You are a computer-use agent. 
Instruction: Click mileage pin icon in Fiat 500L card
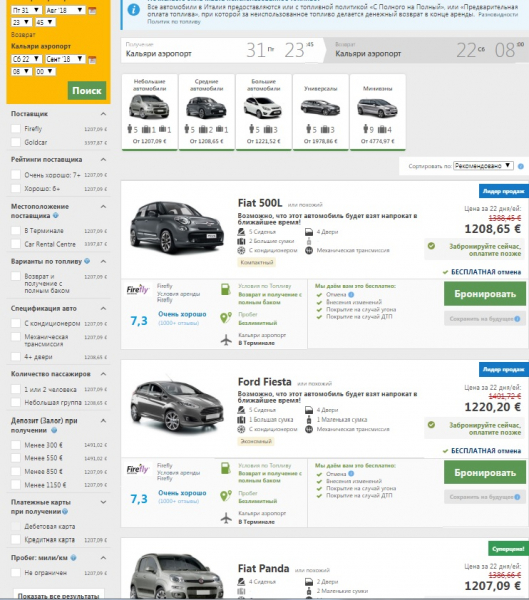226,317
